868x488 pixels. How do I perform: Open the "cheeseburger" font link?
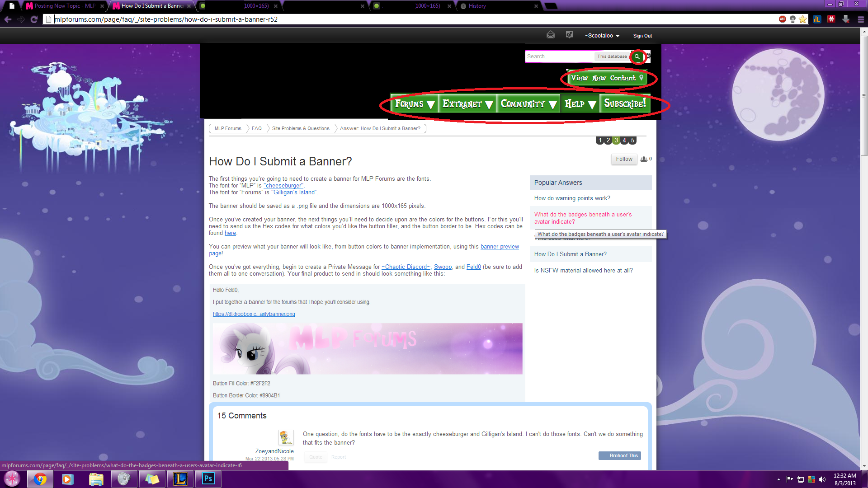(283, 186)
